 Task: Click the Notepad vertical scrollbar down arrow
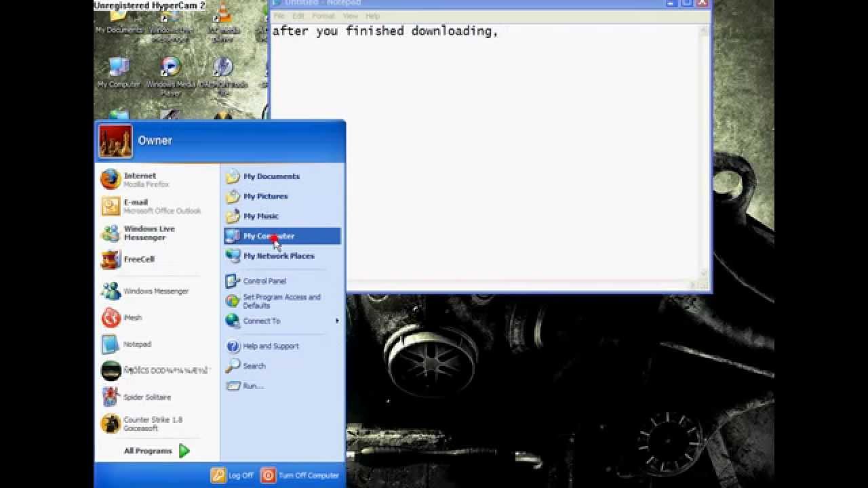704,274
